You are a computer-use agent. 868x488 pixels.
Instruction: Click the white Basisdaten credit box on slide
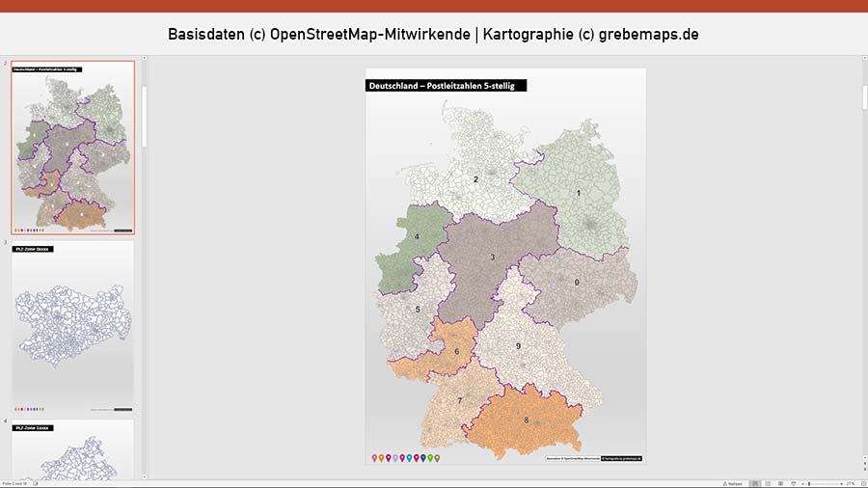573,459
